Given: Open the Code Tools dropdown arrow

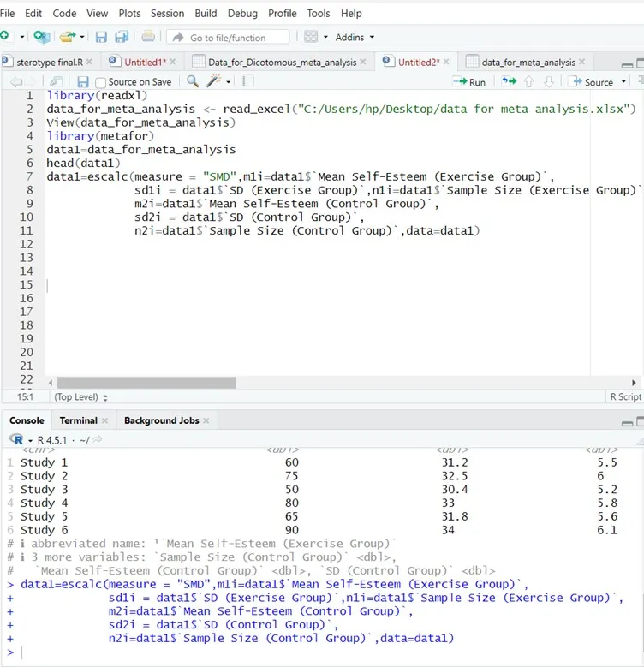Looking at the screenshot, I should point(229,81).
